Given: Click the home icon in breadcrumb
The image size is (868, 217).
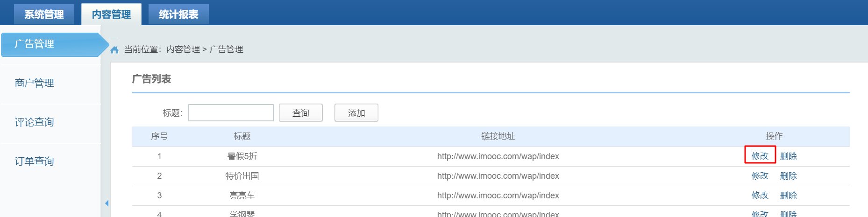Looking at the screenshot, I should pyautogui.click(x=114, y=49).
